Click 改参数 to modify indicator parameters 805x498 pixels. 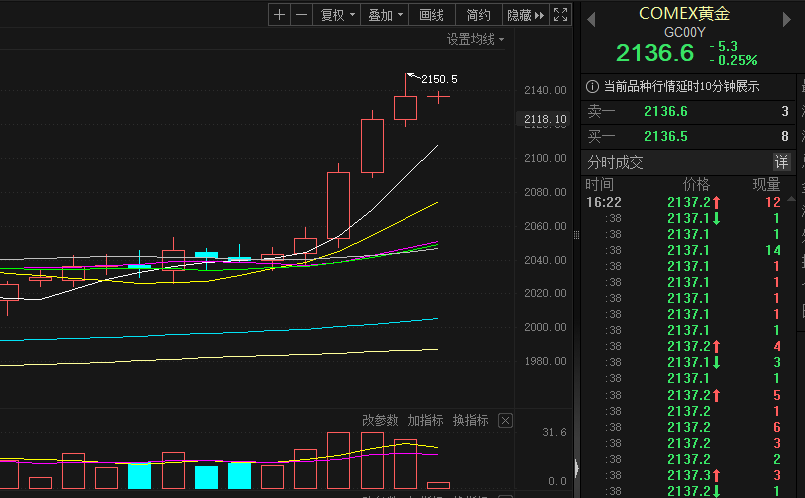(380, 421)
